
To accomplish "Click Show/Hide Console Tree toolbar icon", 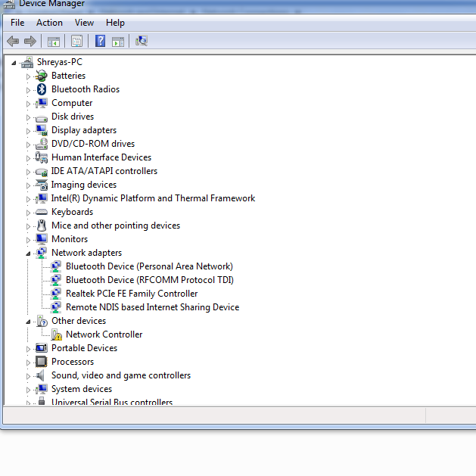I will (54, 42).
